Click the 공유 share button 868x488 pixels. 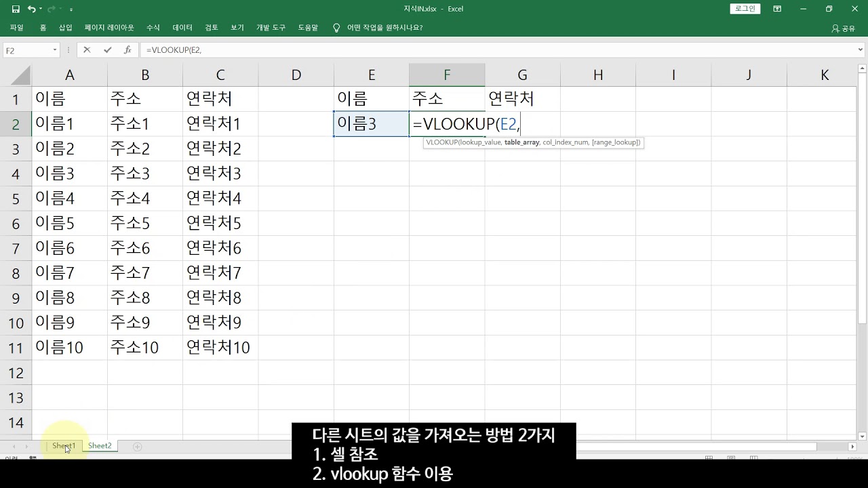844,28
